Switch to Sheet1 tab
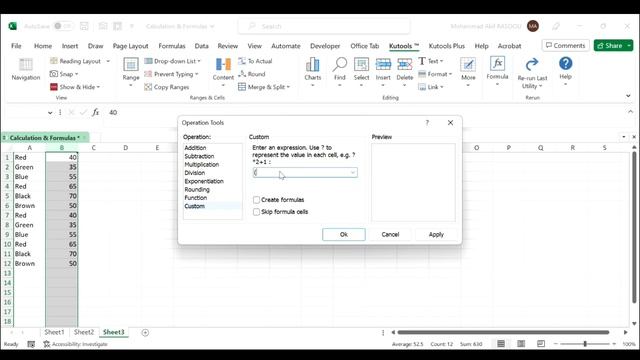Viewport: 640px width, 360px height. coord(54,332)
